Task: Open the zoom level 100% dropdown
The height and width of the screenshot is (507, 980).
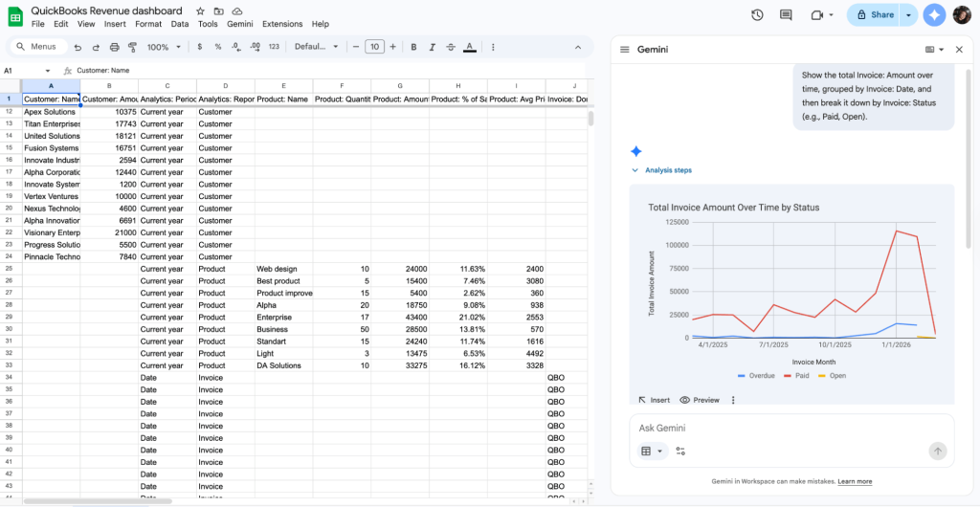Action: [164, 47]
